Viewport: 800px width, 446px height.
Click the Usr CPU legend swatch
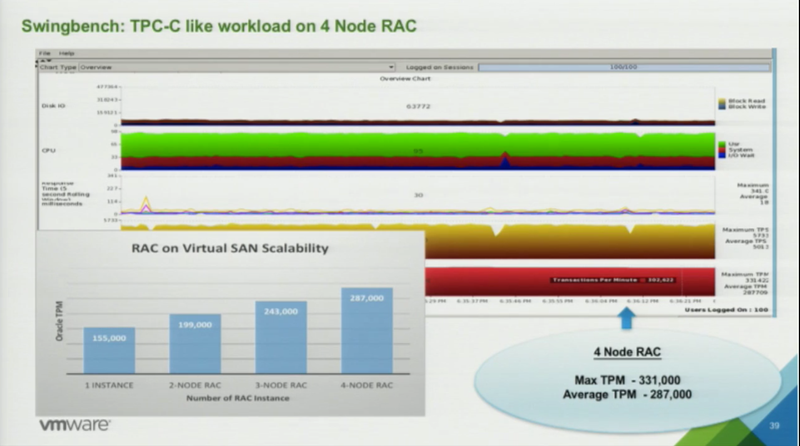pyautogui.click(x=722, y=144)
